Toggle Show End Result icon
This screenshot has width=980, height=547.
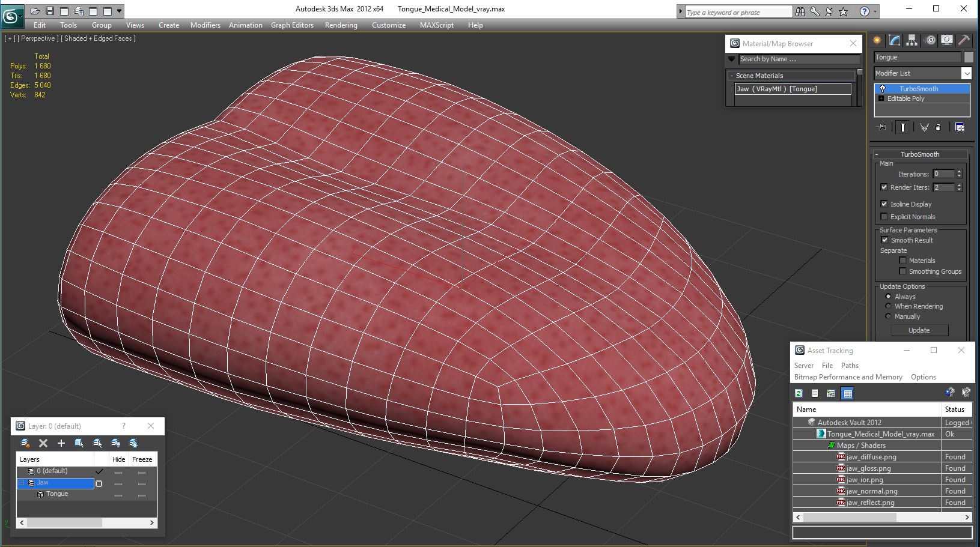[902, 127]
